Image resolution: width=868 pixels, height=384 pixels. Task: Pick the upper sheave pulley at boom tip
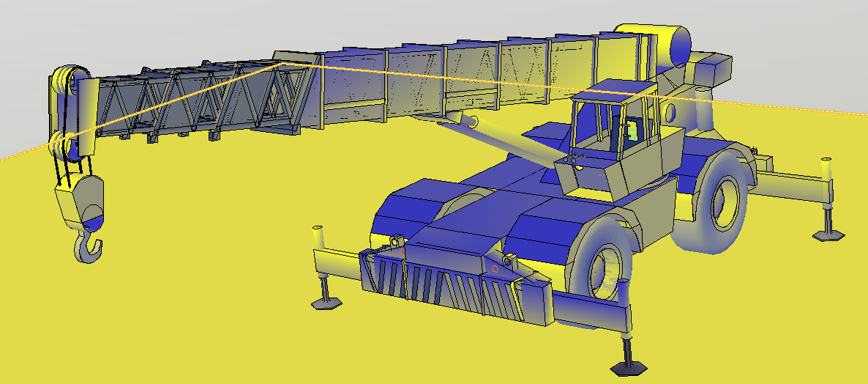click(63, 78)
